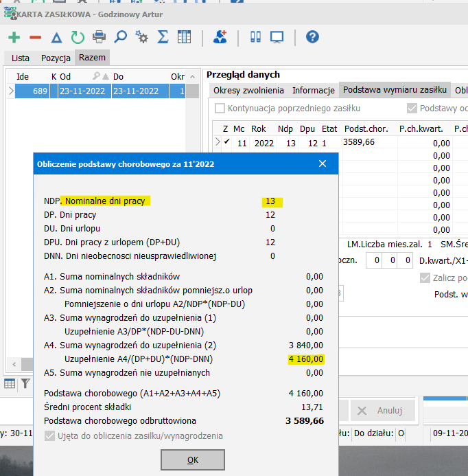Image resolution: width=468 pixels, height=476 pixels.
Task: Click Podstawa chorobowego odbruttowiona value 3 589,66
Action: (x=305, y=421)
